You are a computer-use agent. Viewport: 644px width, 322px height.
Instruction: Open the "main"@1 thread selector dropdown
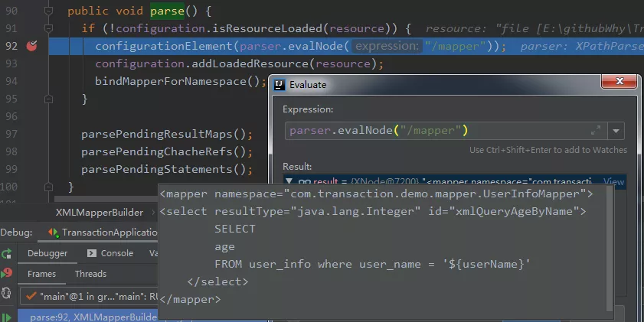pos(89,297)
